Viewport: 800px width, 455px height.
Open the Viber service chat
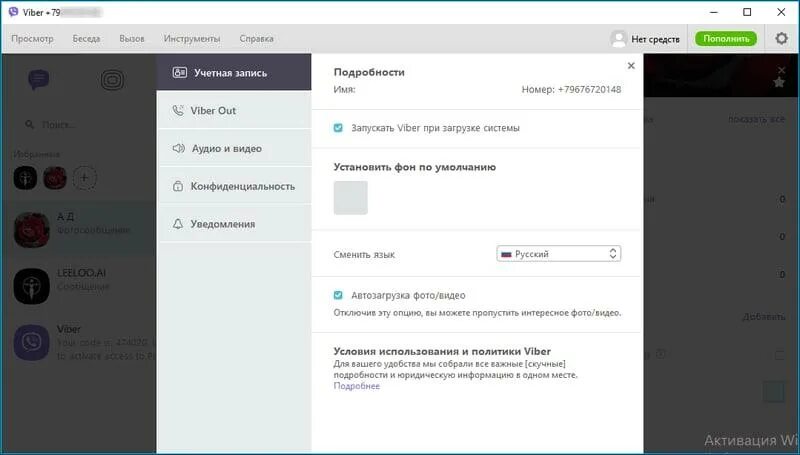click(79, 340)
